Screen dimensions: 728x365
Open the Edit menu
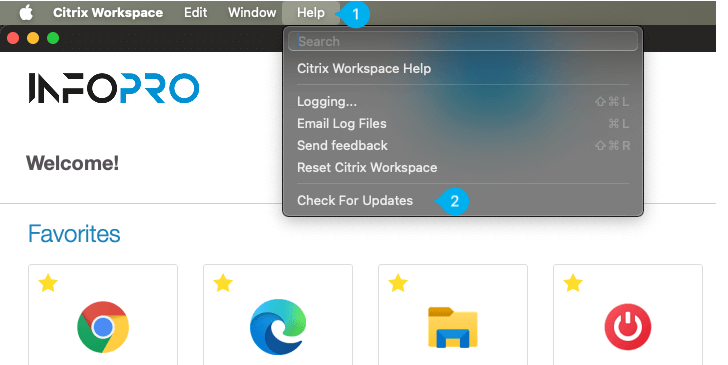[195, 13]
